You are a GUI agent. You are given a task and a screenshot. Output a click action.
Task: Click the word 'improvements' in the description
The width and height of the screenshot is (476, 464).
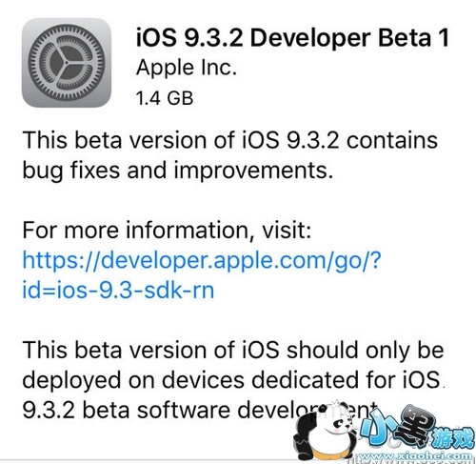point(250,171)
